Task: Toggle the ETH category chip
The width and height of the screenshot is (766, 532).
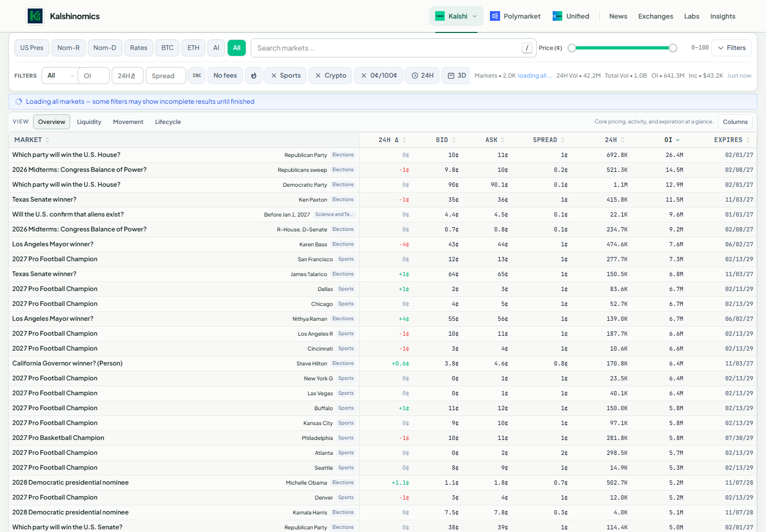Action: (194, 48)
